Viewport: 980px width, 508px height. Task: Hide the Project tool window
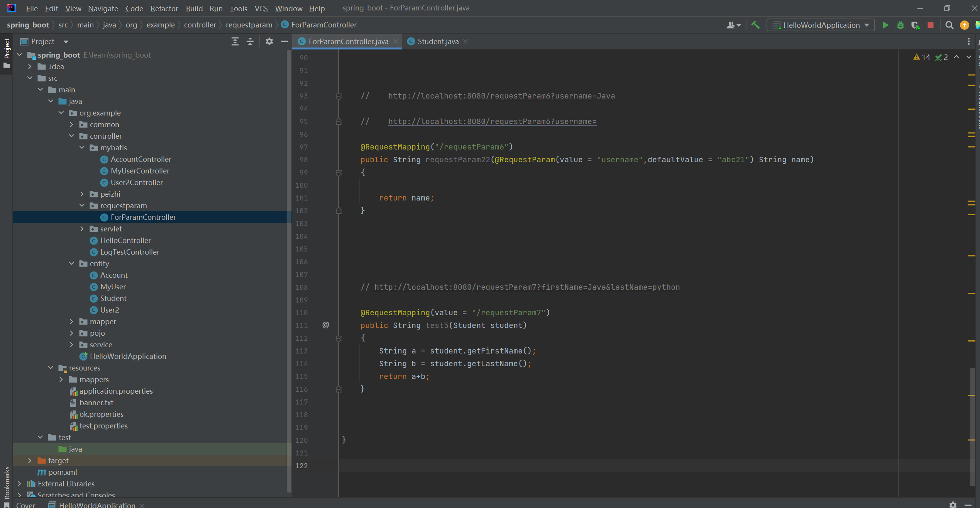click(x=284, y=41)
